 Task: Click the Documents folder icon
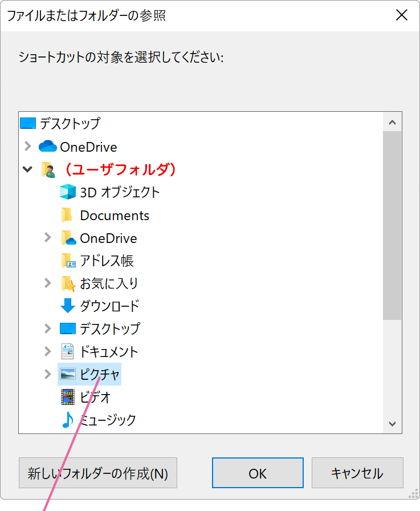point(67,215)
